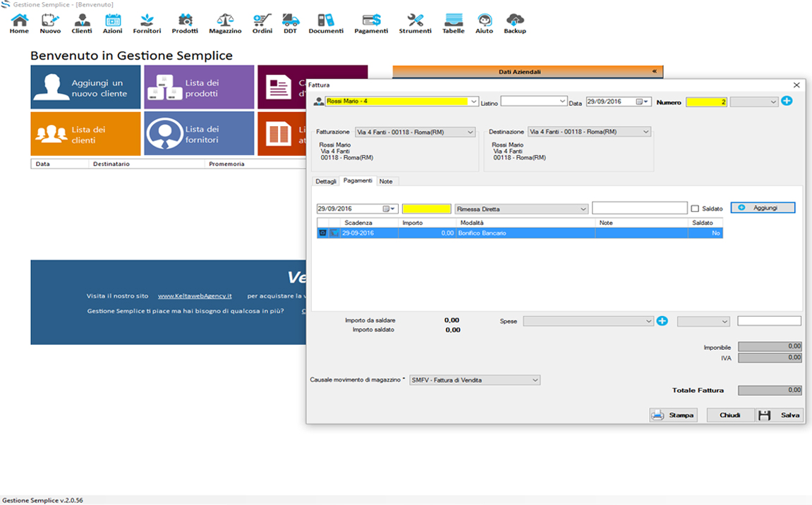Viewport: 812px width, 505px height.
Task: Open the Lista dei prodotti tile
Action: [199, 87]
